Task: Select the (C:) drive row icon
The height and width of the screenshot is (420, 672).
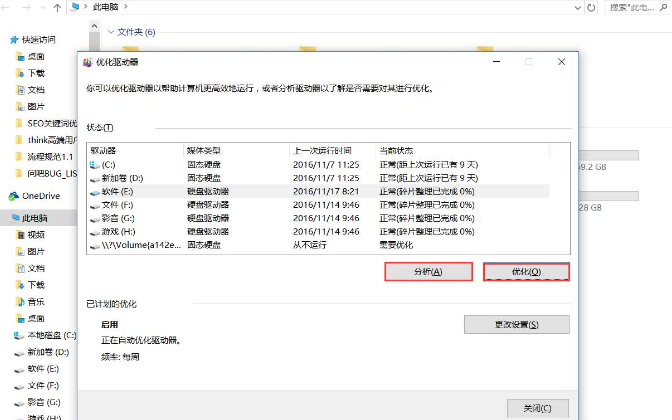Action: point(96,164)
